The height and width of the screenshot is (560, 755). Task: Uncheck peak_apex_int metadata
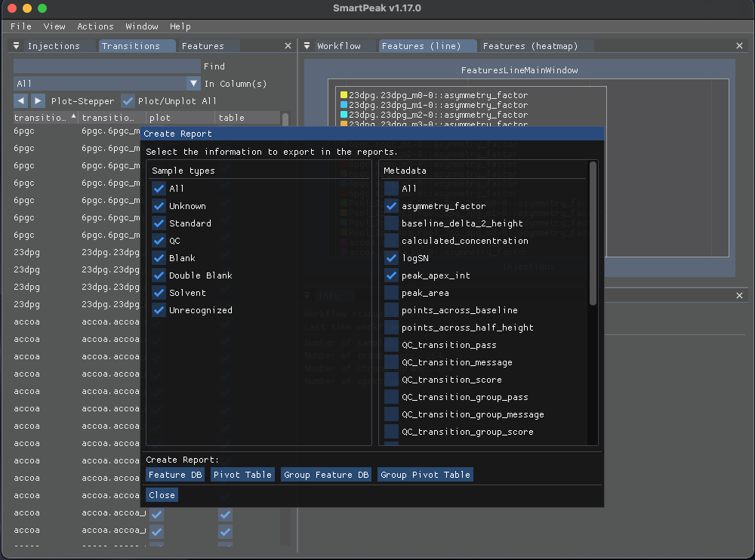[391, 275]
